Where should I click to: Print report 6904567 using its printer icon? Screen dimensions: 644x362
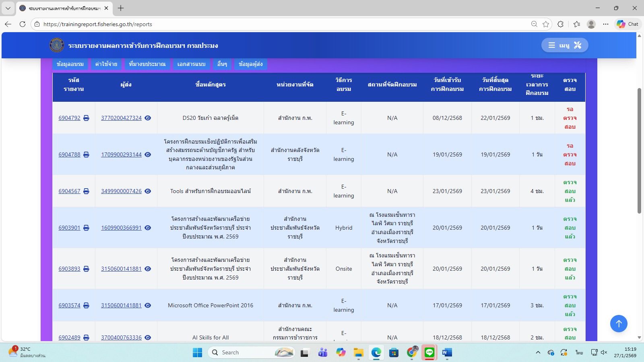pos(86,191)
